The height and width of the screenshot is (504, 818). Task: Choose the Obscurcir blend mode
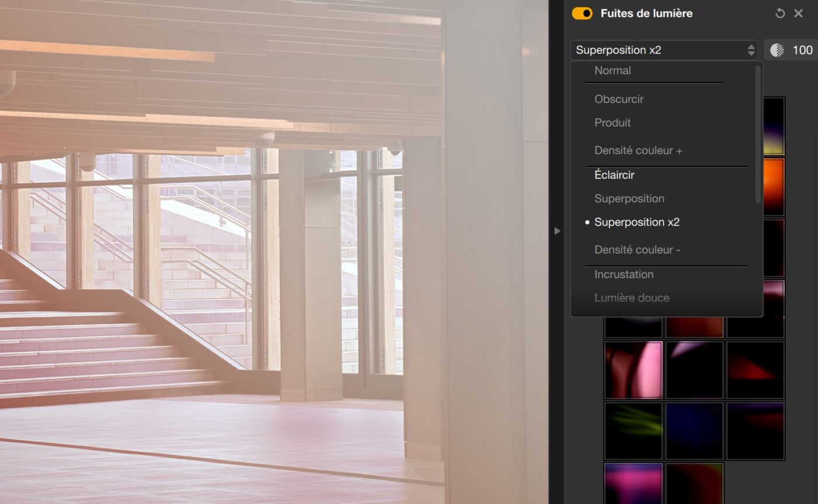(619, 99)
